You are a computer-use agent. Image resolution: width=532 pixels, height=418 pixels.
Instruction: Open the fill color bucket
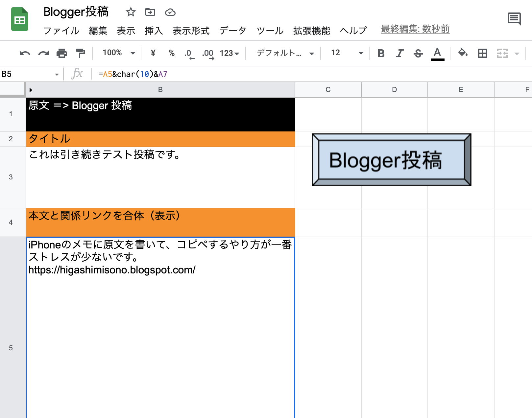pos(463,53)
